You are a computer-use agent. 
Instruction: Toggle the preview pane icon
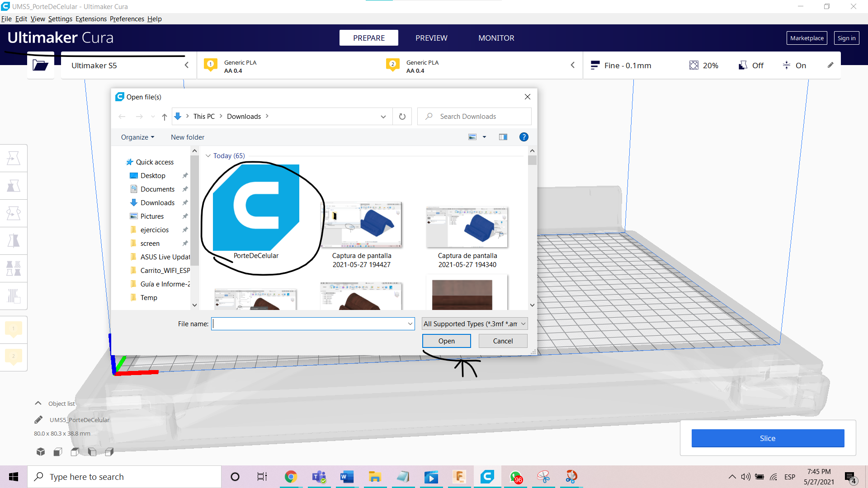(503, 137)
